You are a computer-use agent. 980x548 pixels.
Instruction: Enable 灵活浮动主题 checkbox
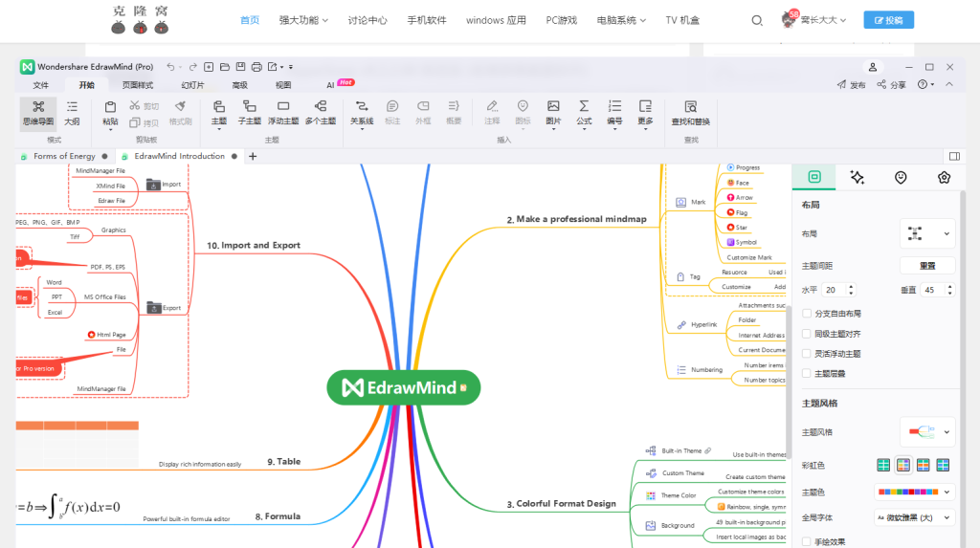coord(807,354)
